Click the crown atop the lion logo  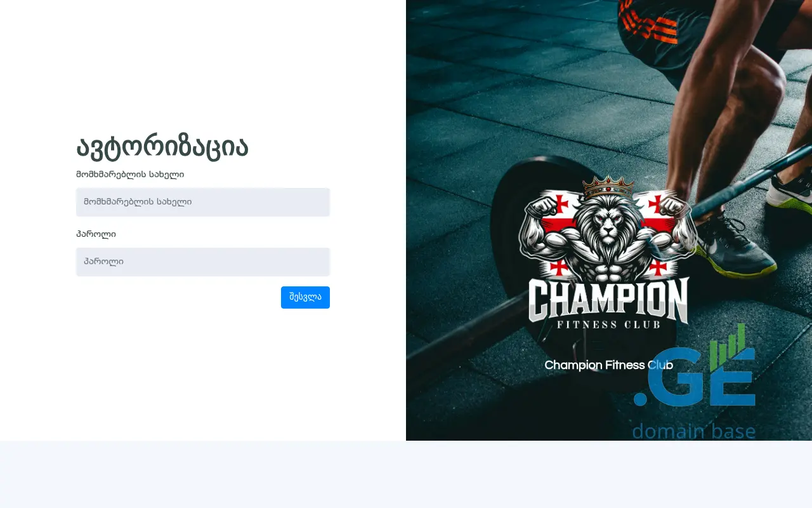pyautogui.click(x=608, y=187)
